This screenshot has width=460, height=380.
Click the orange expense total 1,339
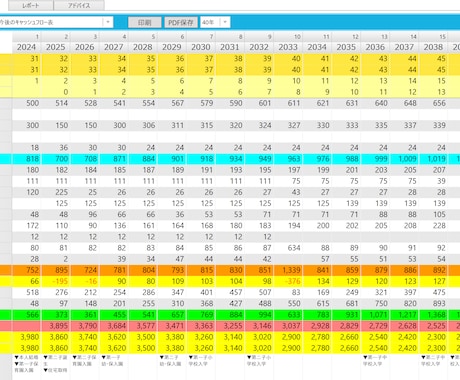288,270
